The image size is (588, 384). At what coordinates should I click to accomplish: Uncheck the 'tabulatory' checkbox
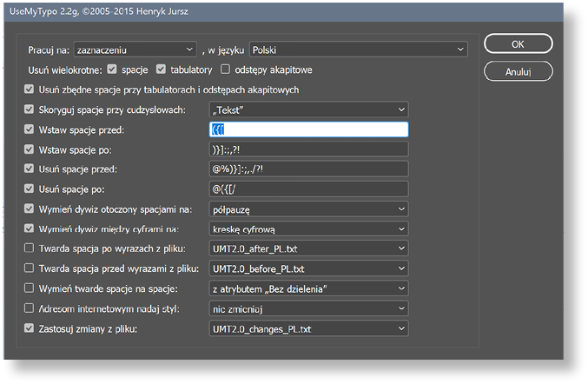pyautogui.click(x=161, y=69)
